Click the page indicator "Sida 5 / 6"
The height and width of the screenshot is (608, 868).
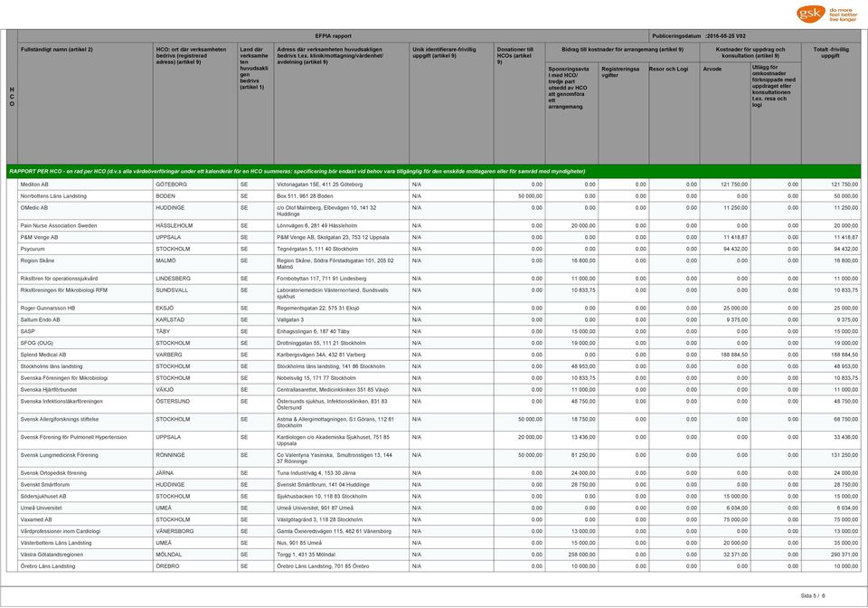[x=812, y=596]
